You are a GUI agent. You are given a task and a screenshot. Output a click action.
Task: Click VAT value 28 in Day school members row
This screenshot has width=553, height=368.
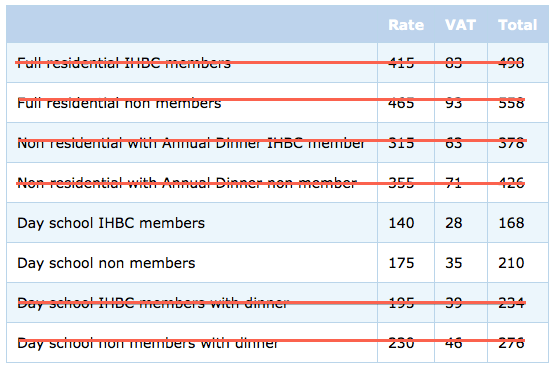pyautogui.click(x=454, y=223)
